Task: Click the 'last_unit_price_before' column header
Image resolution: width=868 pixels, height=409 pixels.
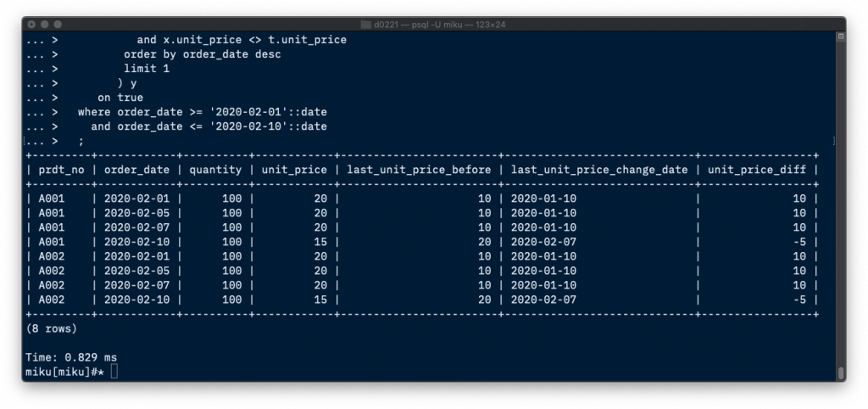Action: click(x=419, y=170)
